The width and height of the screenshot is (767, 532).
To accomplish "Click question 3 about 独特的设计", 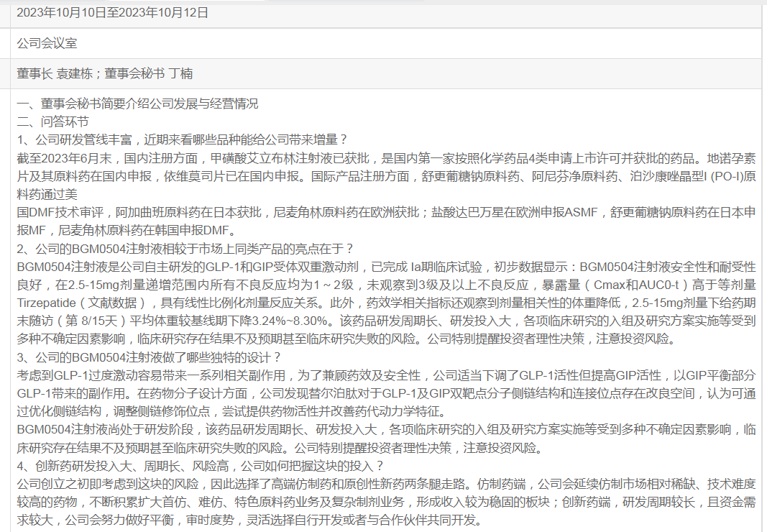I will [150, 357].
